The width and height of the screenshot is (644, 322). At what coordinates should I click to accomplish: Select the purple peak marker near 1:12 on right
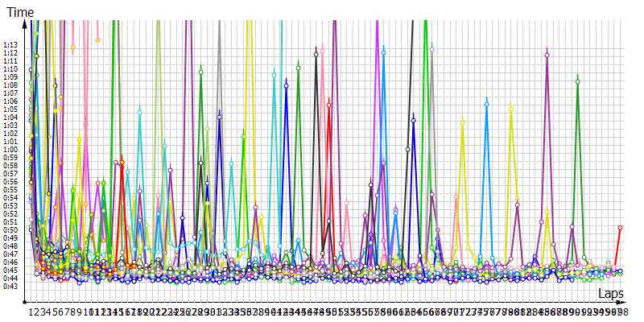[547, 55]
